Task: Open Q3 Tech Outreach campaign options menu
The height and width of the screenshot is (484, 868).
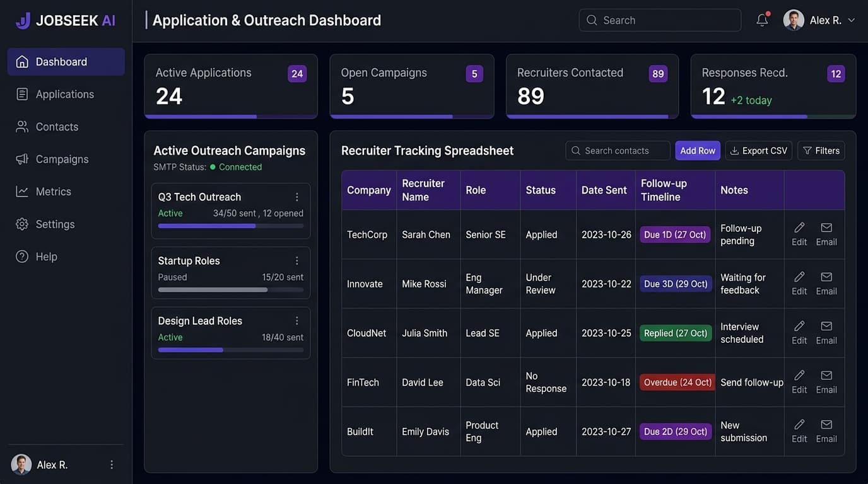Action: (x=297, y=197)
